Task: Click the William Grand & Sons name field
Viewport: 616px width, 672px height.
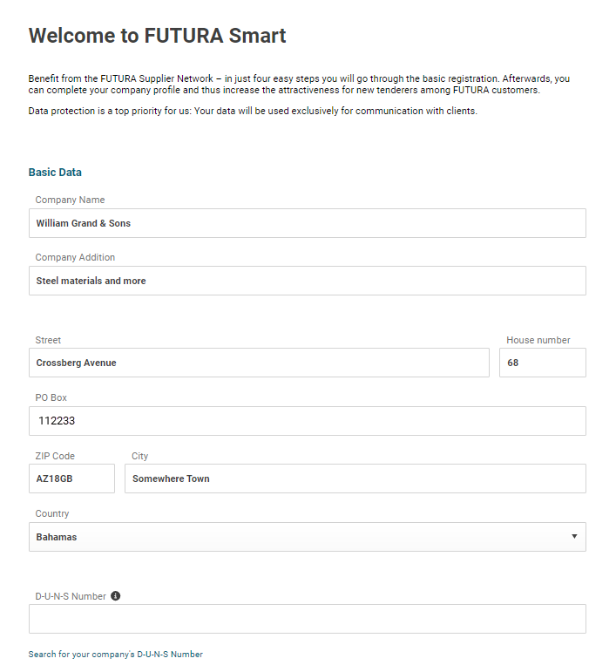Action: point(307,223)
